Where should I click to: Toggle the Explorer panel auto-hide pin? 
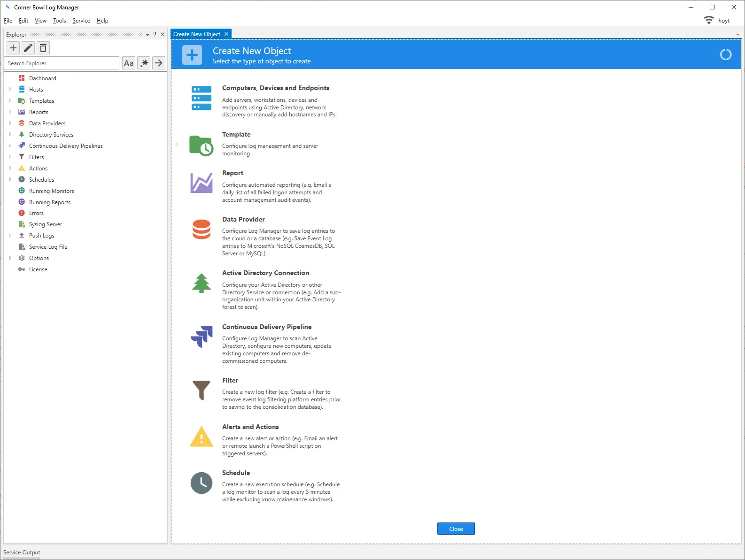[x=155, y=34]
